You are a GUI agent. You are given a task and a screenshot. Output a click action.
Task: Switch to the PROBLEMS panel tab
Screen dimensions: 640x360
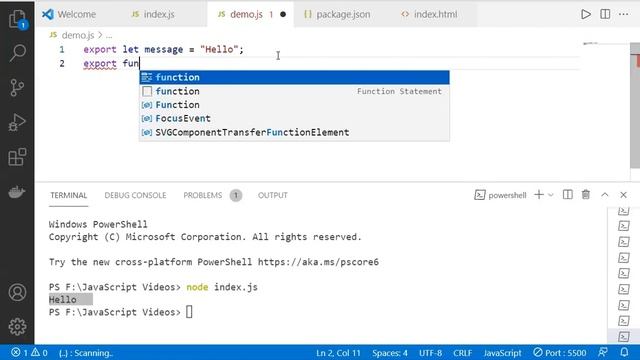point(203,195)
